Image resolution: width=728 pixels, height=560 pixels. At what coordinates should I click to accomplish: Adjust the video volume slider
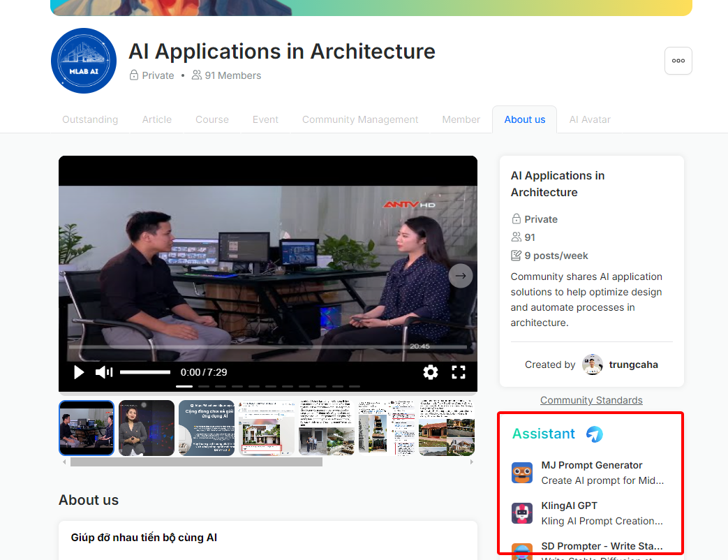coord(145,372)
